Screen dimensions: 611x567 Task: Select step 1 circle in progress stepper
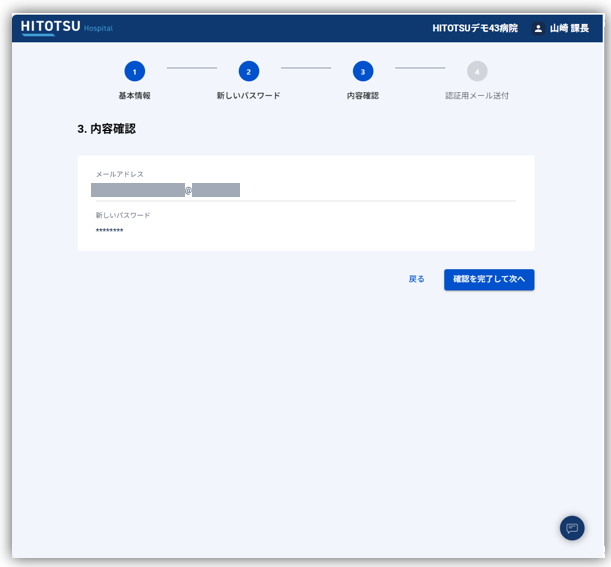click(x=135, y=71)
